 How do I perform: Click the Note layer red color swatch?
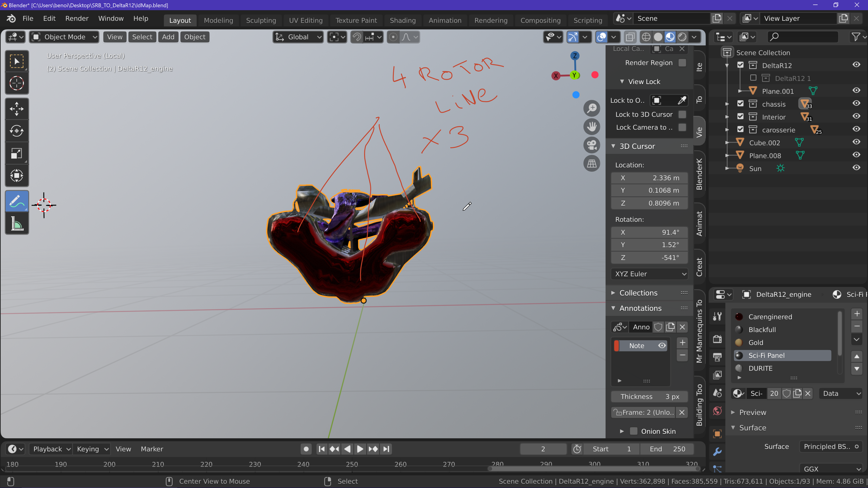point(617,346)
